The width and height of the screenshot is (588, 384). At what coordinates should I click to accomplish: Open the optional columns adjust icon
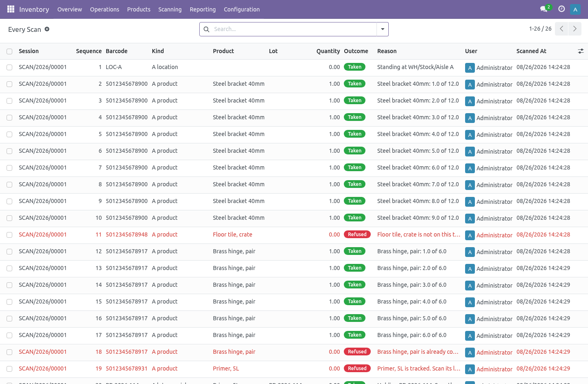[x=581, y=51]
